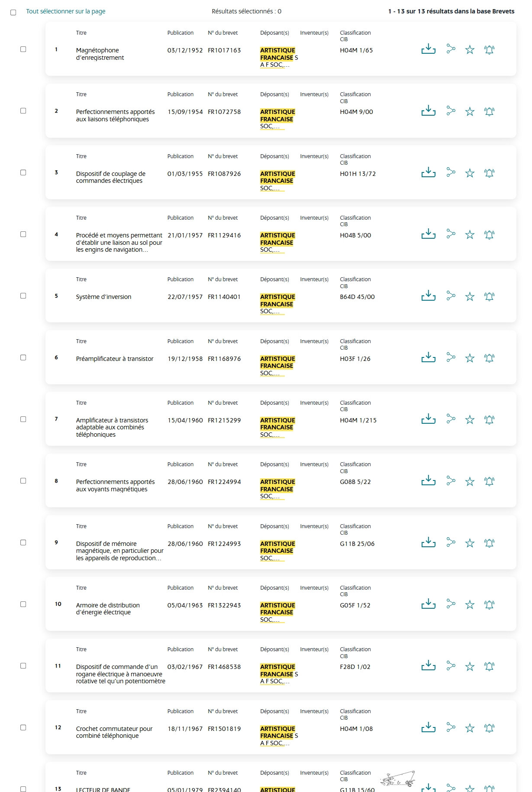The height and width of the screenshot is (792, 532).
Task: Open patent title 'Perfectionnements apportés aux liaisons téléphoniques'
Action: click(115, 115)
